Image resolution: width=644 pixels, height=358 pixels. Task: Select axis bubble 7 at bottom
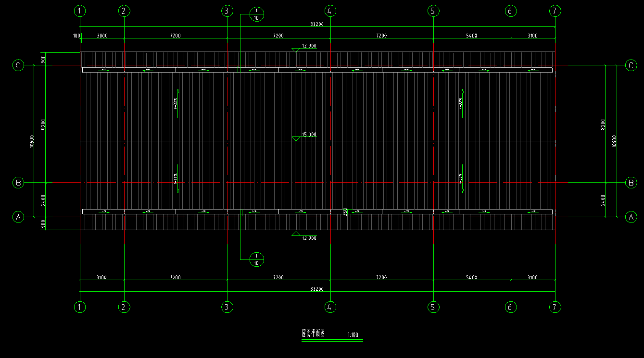click(x=555, y=307)
